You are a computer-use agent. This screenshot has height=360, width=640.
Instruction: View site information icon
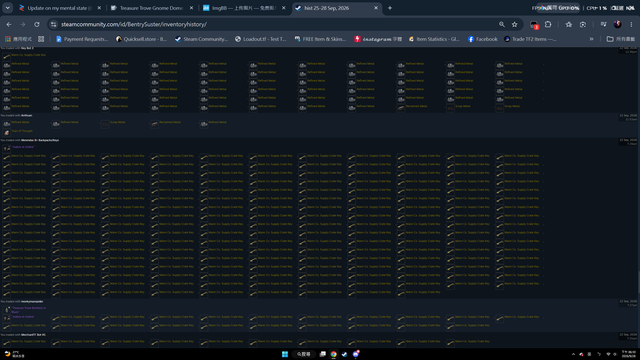click(53, 24)
